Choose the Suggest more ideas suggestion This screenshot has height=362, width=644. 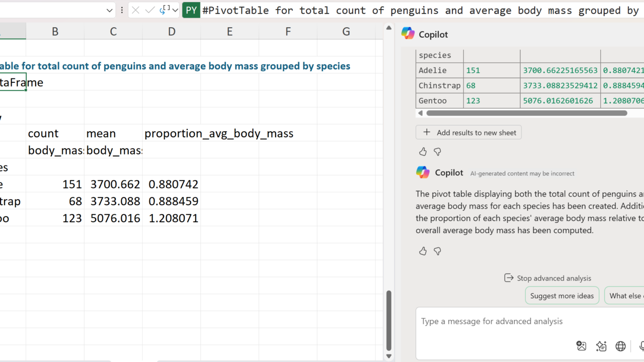coord(561,296)
